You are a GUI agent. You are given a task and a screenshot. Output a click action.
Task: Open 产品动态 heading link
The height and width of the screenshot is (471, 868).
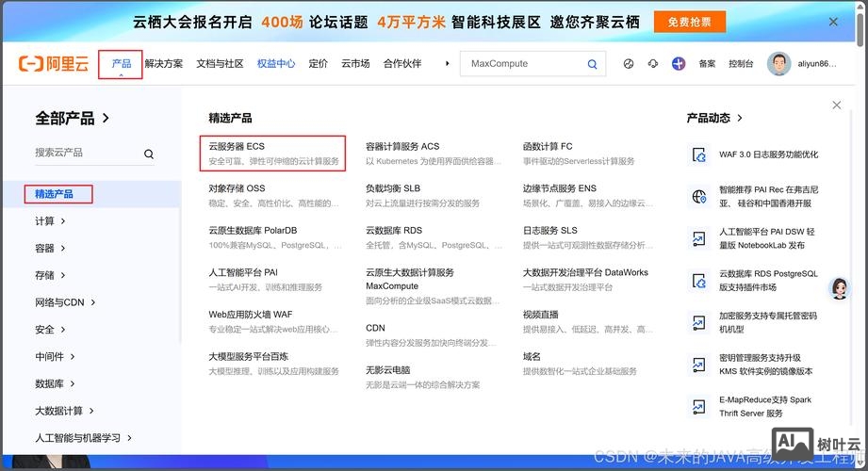[x=714, y=118]
